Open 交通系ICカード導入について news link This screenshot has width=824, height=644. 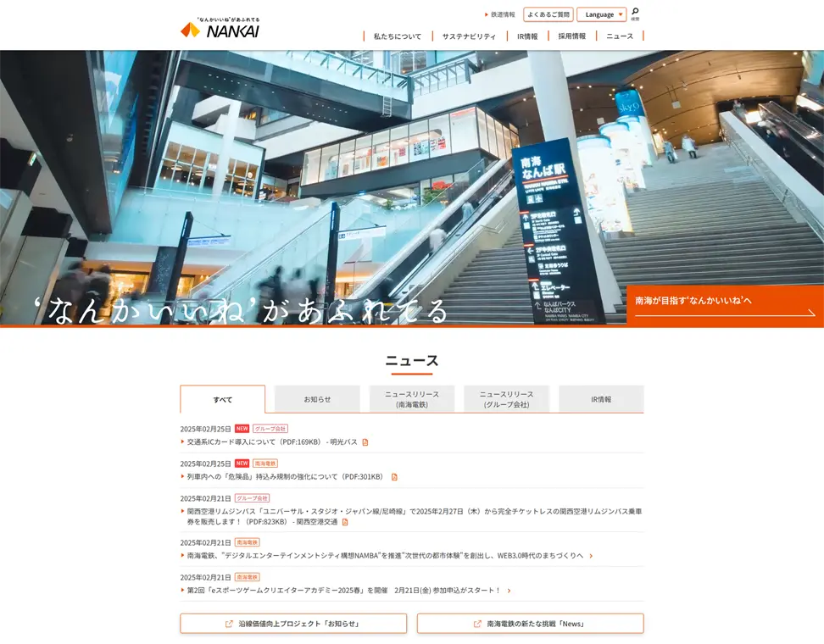click(x=272, y=442)
